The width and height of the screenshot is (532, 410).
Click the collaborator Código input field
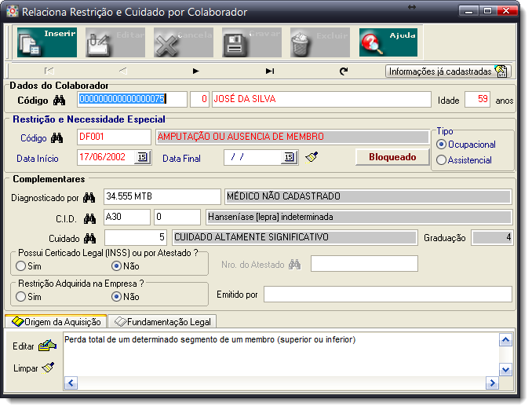(x=132, y=99)
